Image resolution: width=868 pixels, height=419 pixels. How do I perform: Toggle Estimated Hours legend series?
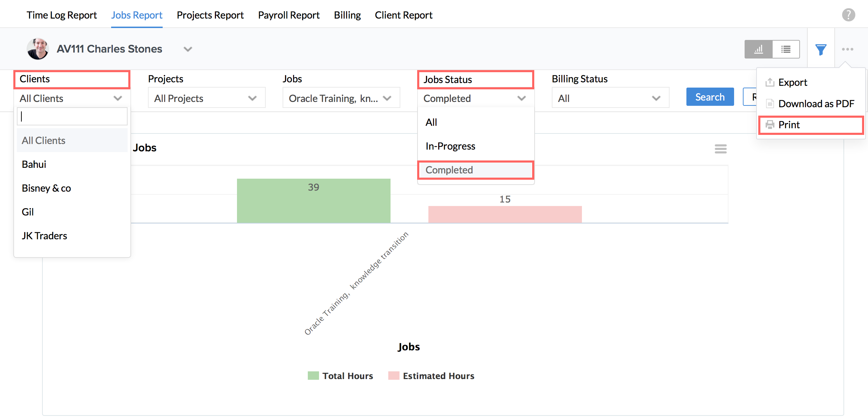[x=438, y=376]
